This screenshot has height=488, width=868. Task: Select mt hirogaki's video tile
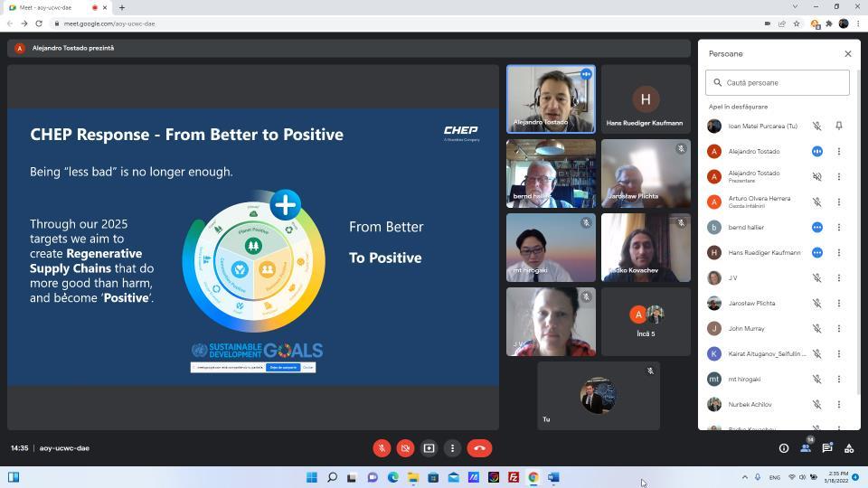pyautogui.click(x=551, y=248)
